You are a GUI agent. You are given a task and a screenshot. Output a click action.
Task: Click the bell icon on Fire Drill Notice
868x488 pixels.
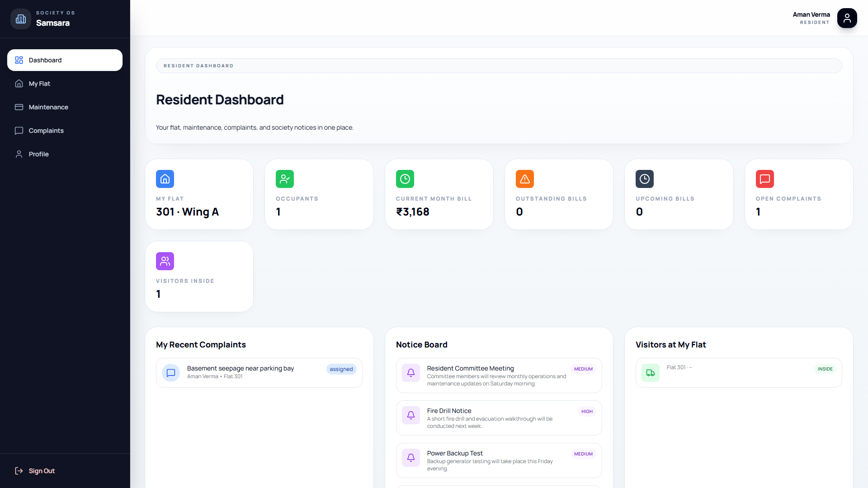pos(411,415)
